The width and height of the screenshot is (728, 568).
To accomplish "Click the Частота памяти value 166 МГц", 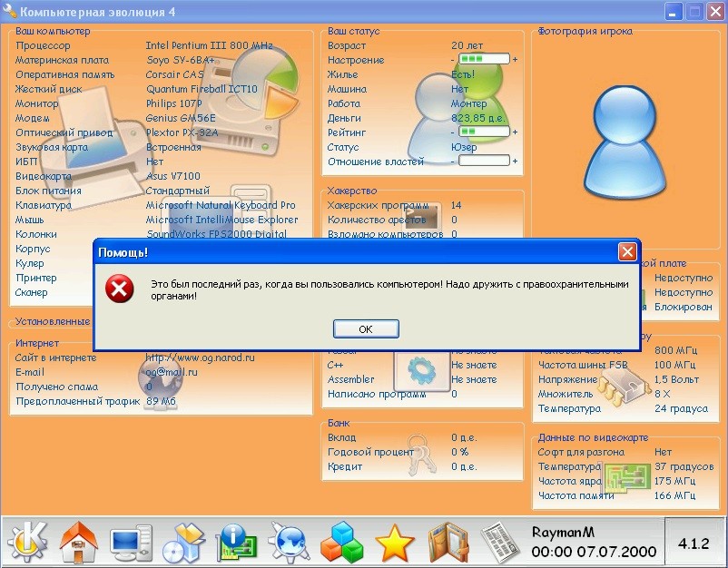I will [674, 495].
